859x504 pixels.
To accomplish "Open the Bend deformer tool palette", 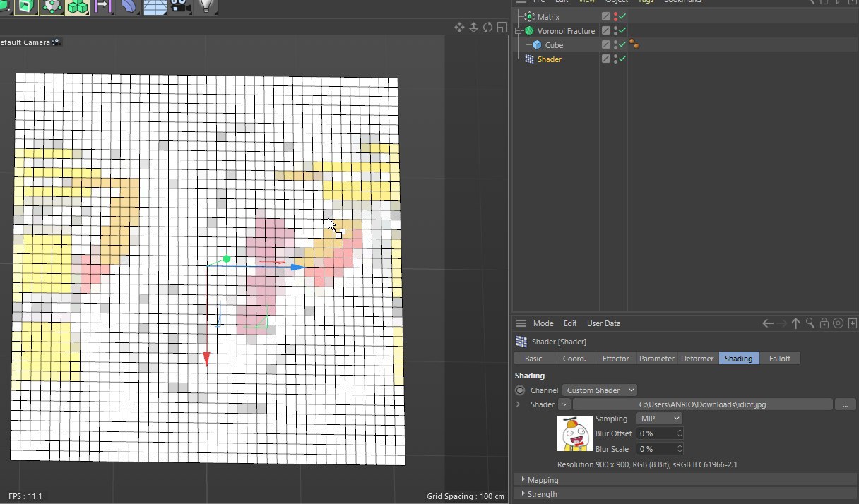I will coord(129,6).
